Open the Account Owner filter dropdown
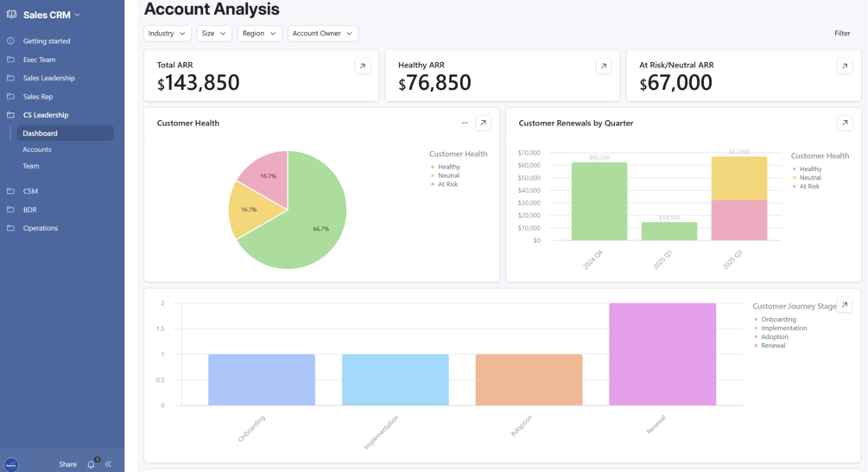The image size is (868, 472). (x=323, y=33)
